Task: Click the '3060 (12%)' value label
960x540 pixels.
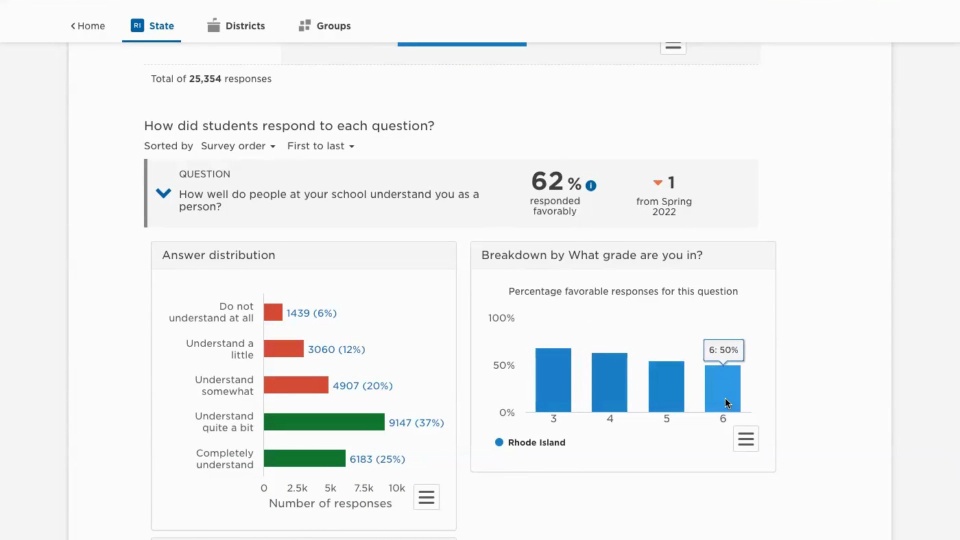Action: click(x=336, y=349)
